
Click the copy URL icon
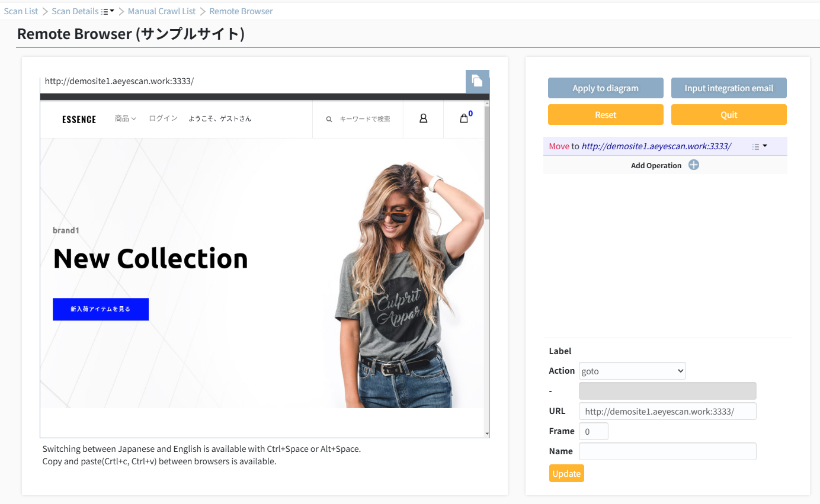coord(478,81)
